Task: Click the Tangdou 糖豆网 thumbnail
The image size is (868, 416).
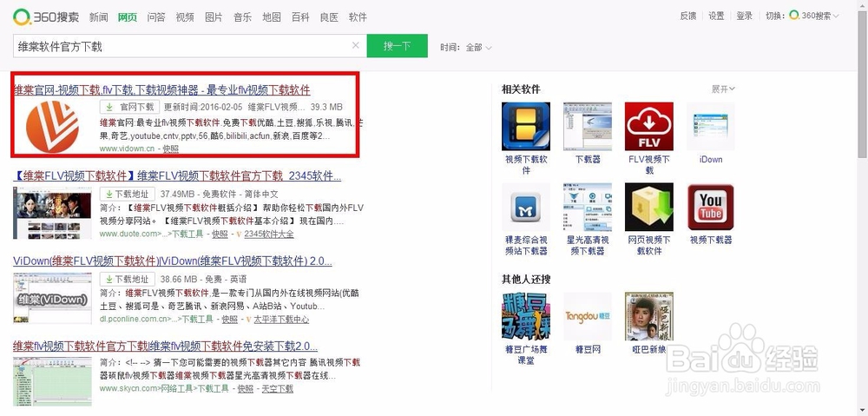Action: pyautogui.click(x=588, y=316)
